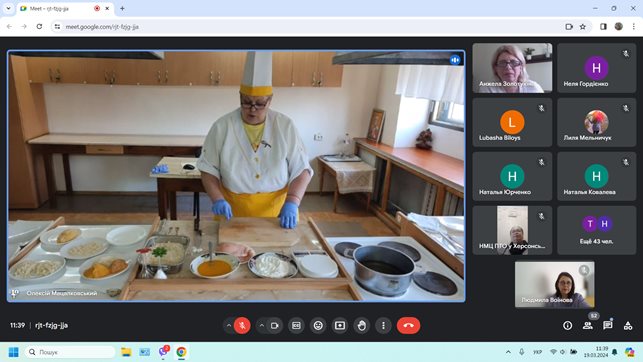Open the browser side panel

603,27
